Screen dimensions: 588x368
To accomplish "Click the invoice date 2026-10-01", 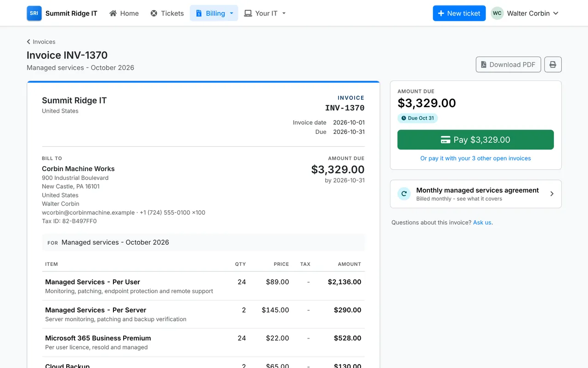I will [349, 123].
